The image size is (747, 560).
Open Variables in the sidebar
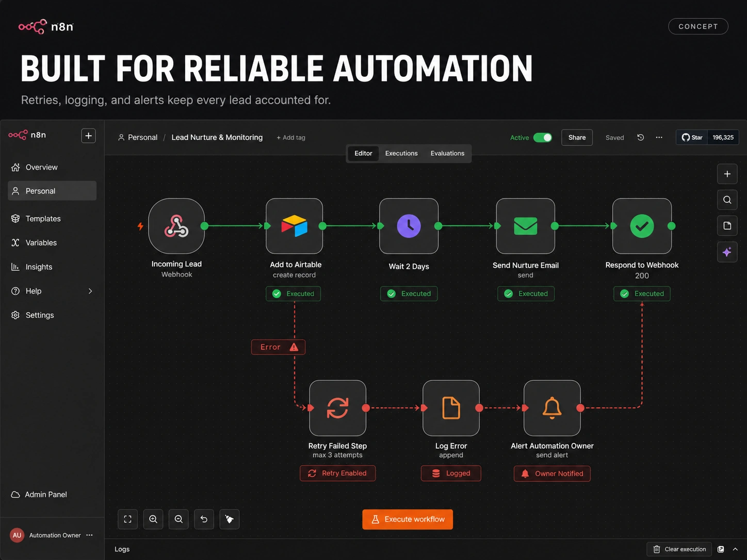point(52,243)
